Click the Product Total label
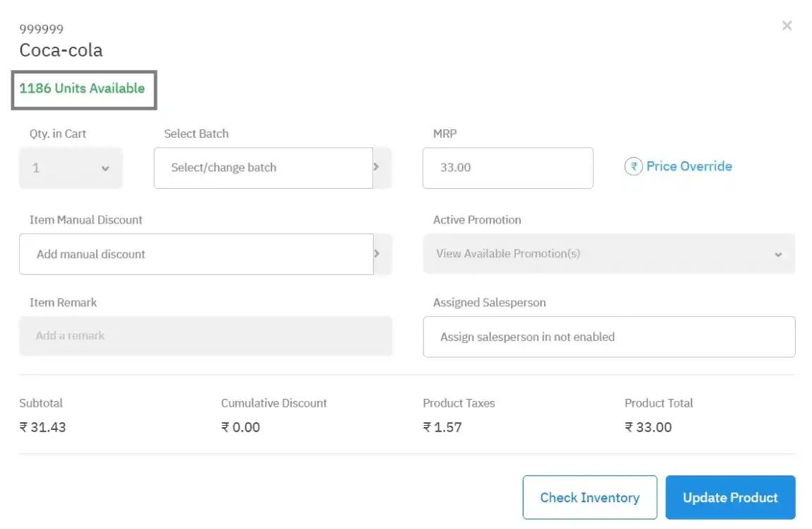Viewport: 812px width, 529px height. pyautogui.click(x=659, y=403)
